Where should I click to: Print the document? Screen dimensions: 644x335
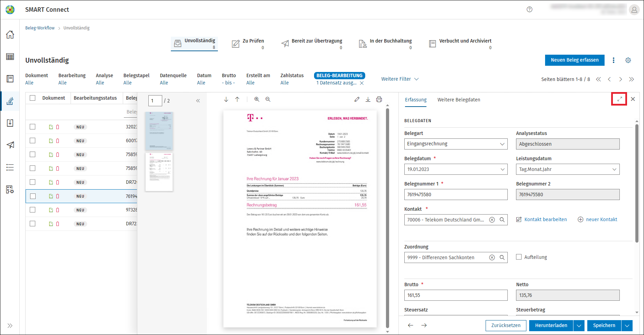coord(379,99)
